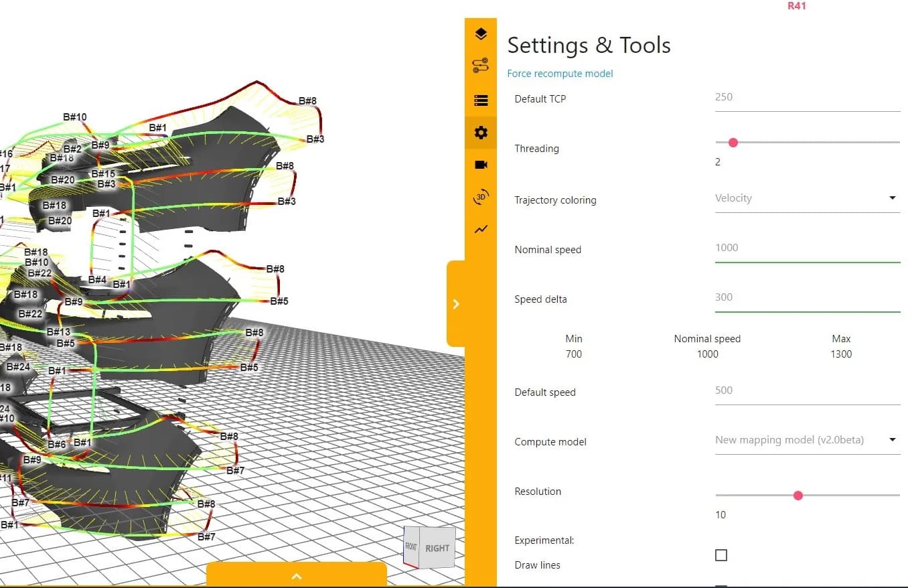Click the B#6 trajectory label
Viewport: 908px width, 588px height.
[57, 445]
